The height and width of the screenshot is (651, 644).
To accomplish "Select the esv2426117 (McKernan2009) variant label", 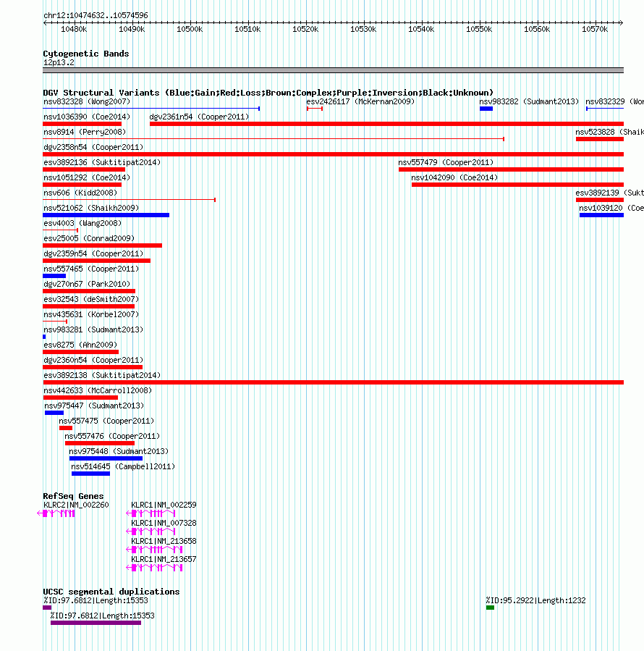I will tap(360, 101).
